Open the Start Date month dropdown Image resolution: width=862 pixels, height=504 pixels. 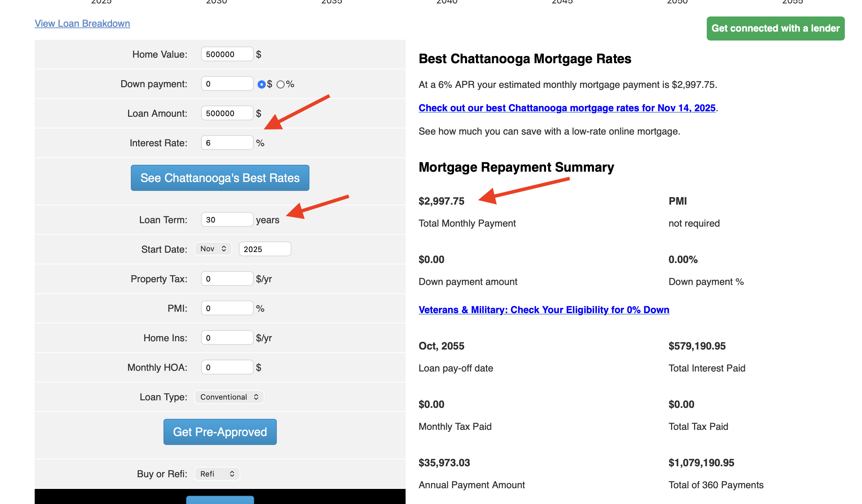[213, 249]
